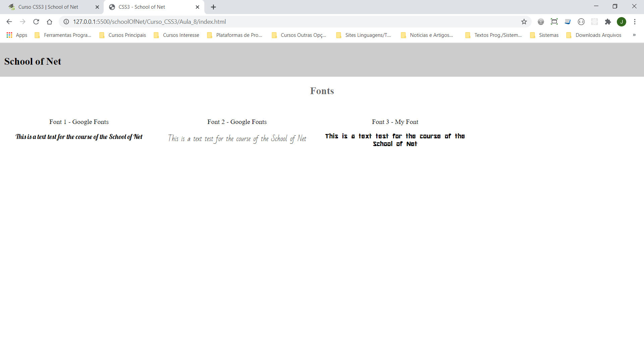Reload the current page
The image size is (644, 345).
click(x=36, y=22)
